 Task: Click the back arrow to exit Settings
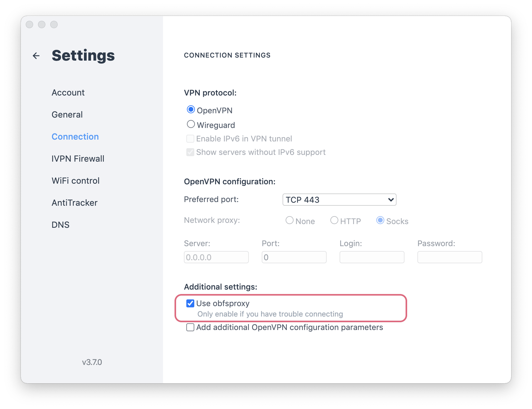click(36, 56)
